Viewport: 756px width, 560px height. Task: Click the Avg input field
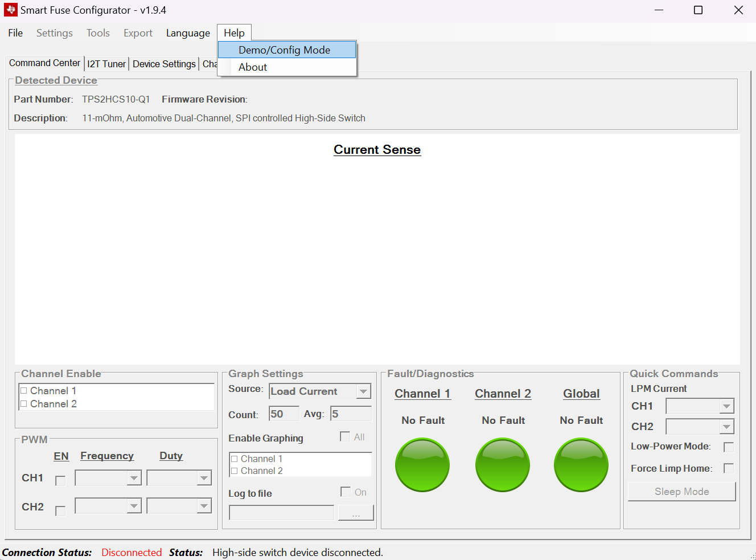pos(351,414)
